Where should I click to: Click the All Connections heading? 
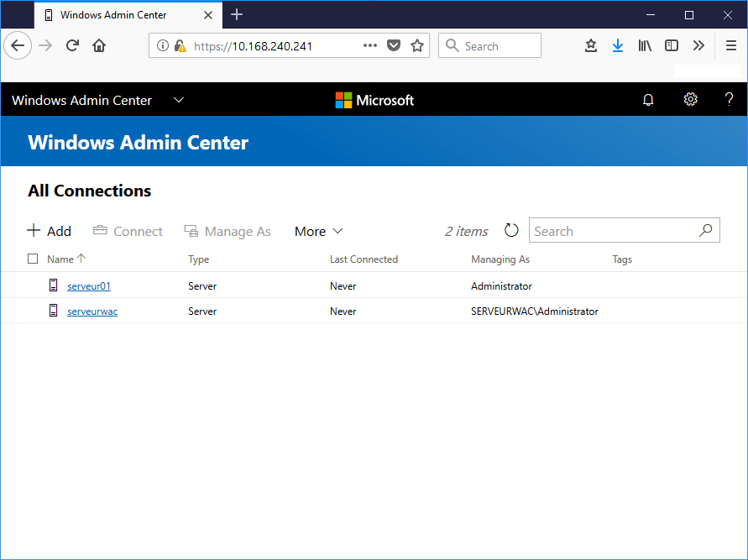(89, 191)
